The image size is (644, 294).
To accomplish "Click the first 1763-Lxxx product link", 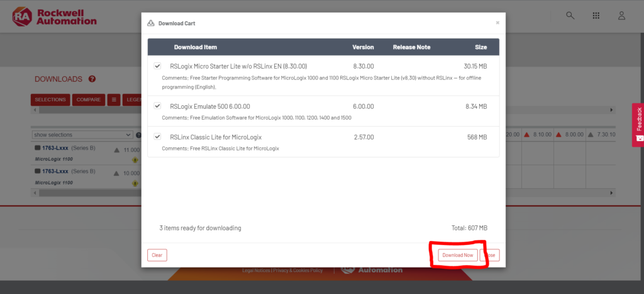I will coord(56,148).
